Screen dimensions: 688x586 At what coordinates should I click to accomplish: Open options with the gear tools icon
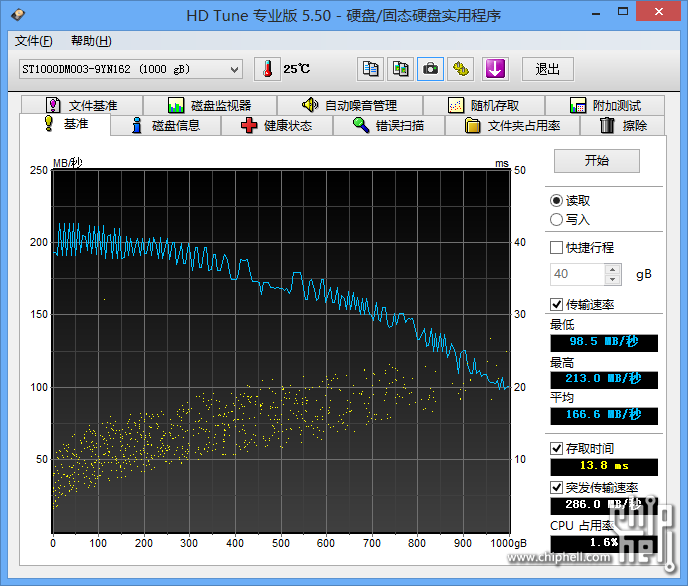point(460,69)
